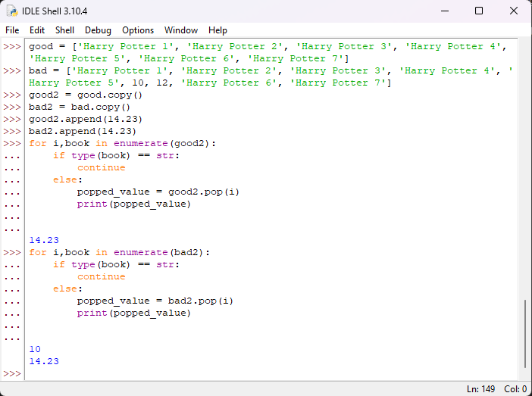Click the 'bad2.append(14.23)' line
The height and width of the screenshot is (396, 532).
coord(83,131)
